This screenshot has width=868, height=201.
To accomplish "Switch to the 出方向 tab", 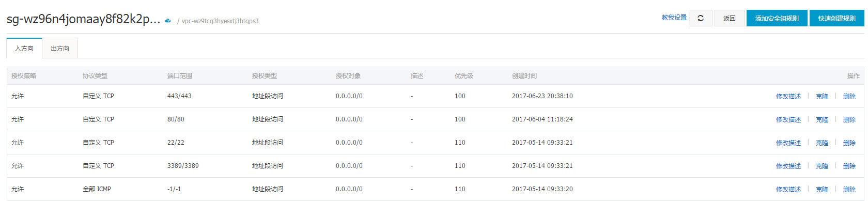I will 60,48.
